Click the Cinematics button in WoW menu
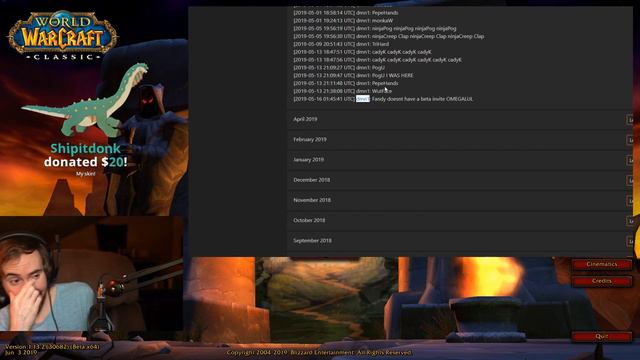 602,264
